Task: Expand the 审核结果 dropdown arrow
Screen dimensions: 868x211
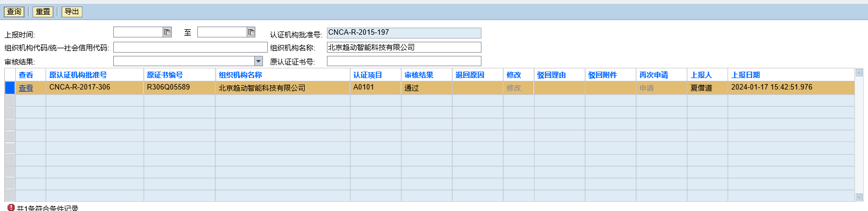Action: click(x=259, y=61)
